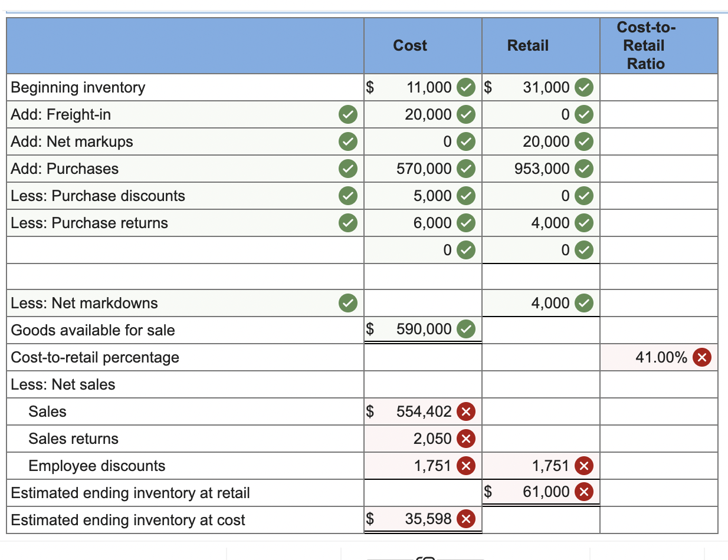The width and height of the screenshot is (728, 560).
Task: Open the Less: Purchase discounts row label selector
Action: 185,196
